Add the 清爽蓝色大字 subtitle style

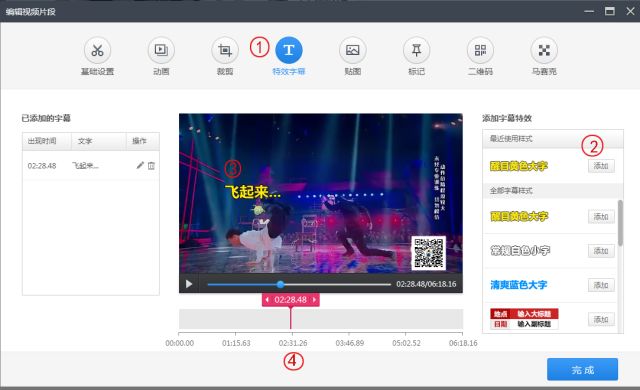[x=601, y=285]
